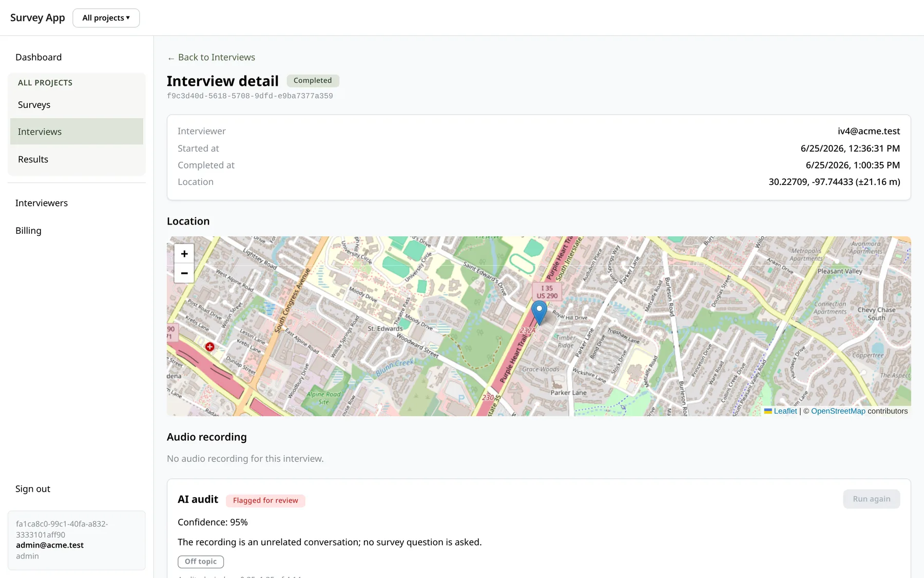Click the Run again audit button
The width and height of the screenshot is (924, 578).
871,499
